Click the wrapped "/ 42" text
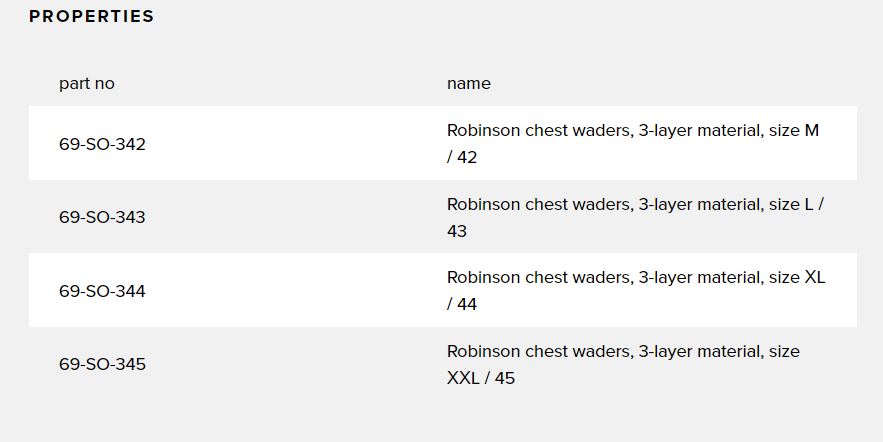This screenshot has height=442, width=883. (x=462, y=158)
